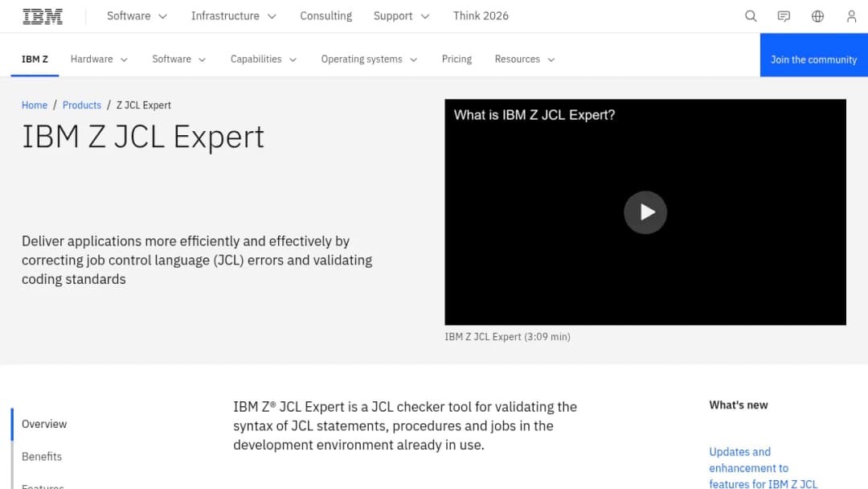Go to Products breadcrumb link
Viewport: 868px width, 489px height.
click(82, 105)
